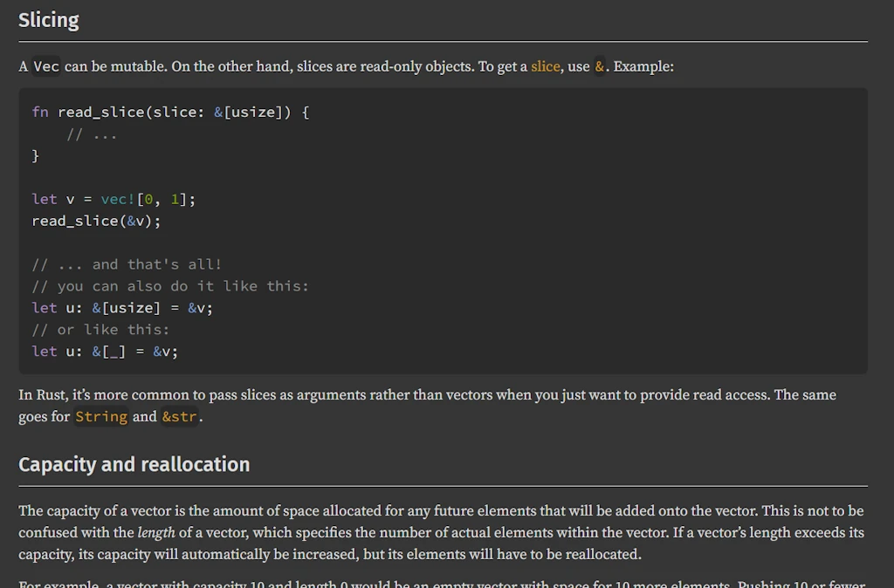Open the '&str' type link

(179, 417)
